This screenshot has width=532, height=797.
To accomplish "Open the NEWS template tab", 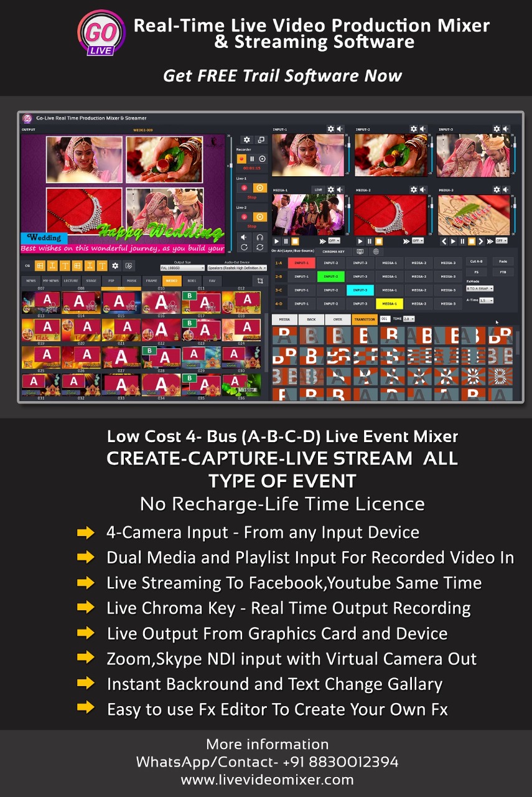I will (x=30, y=281).
